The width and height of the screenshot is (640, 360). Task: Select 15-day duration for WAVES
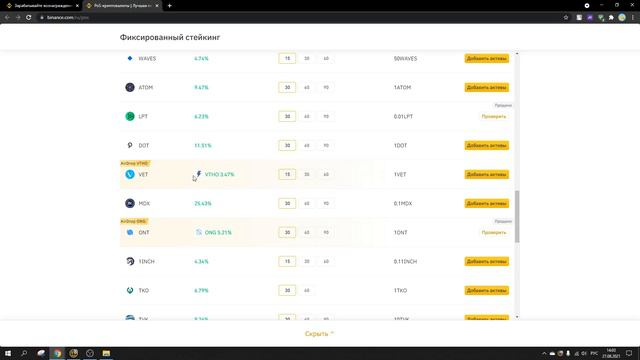coord(287,58)
